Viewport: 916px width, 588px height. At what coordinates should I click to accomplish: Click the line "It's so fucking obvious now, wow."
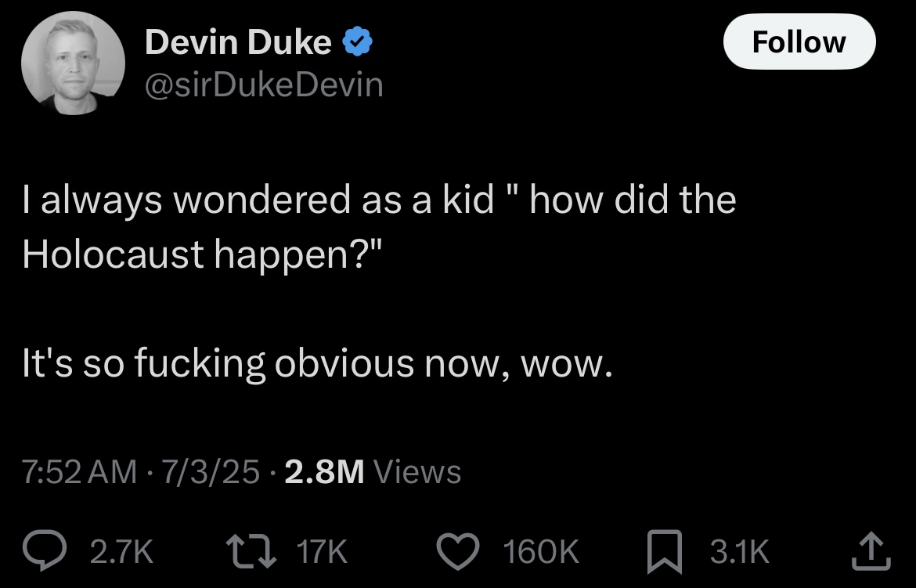[x=317, y=363]
